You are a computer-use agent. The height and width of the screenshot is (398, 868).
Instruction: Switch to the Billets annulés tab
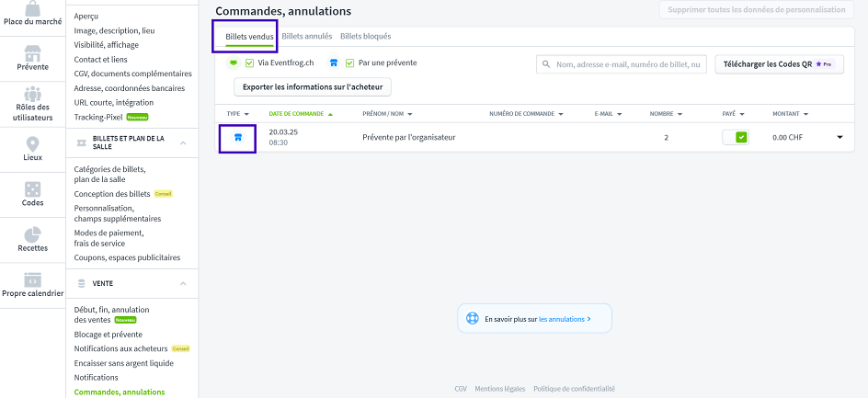coord(306,37)
